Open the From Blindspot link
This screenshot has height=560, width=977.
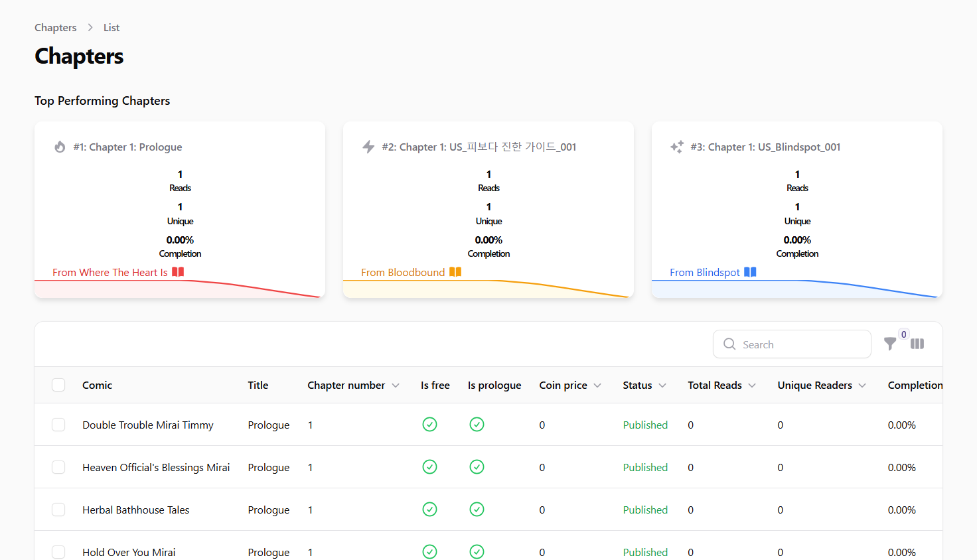tap(704, 272)
